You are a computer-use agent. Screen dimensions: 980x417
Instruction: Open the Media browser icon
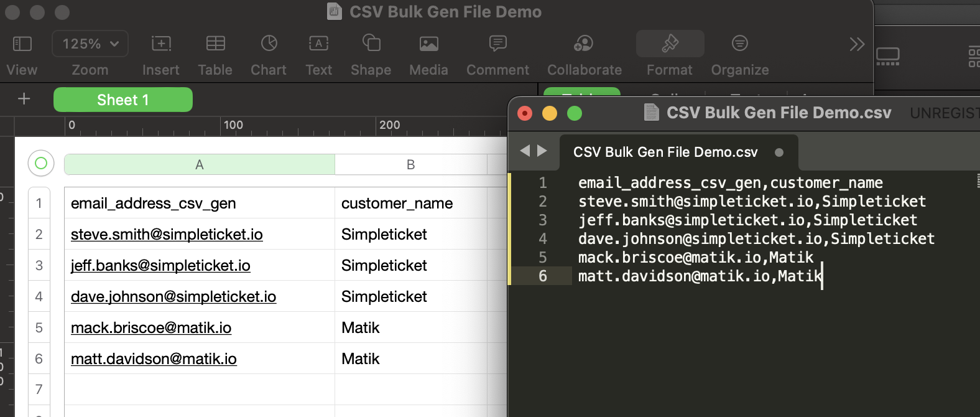pos(428,44)
